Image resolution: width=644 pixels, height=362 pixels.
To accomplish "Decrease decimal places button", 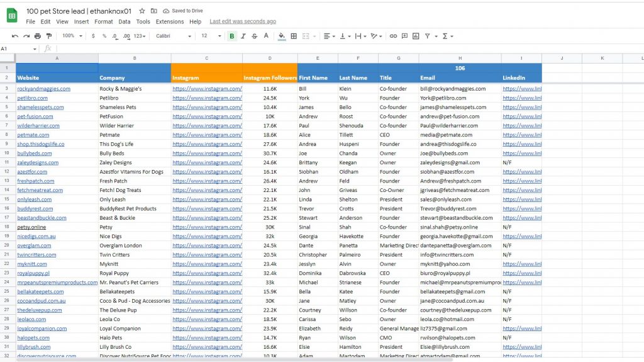I will click(x=115, y=37).
